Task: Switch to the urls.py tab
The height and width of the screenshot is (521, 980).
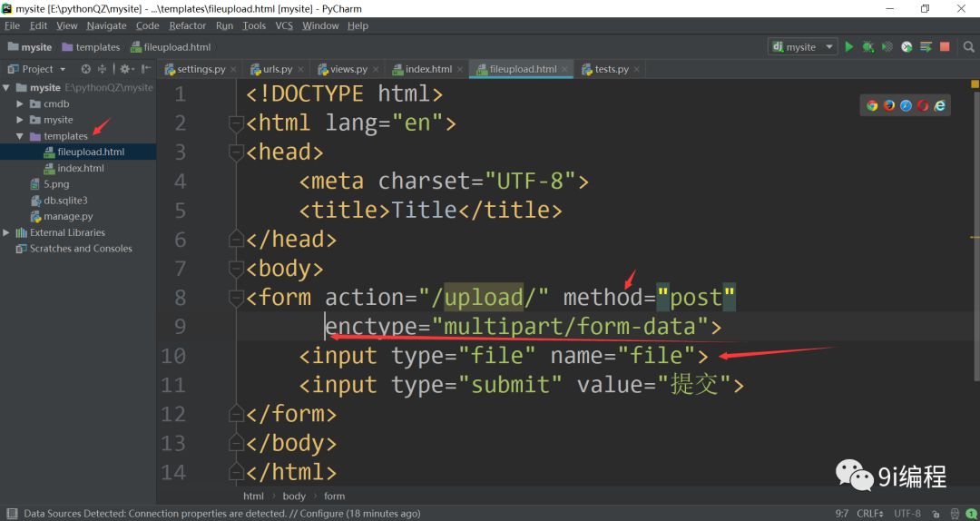Action: pos(278,69)
